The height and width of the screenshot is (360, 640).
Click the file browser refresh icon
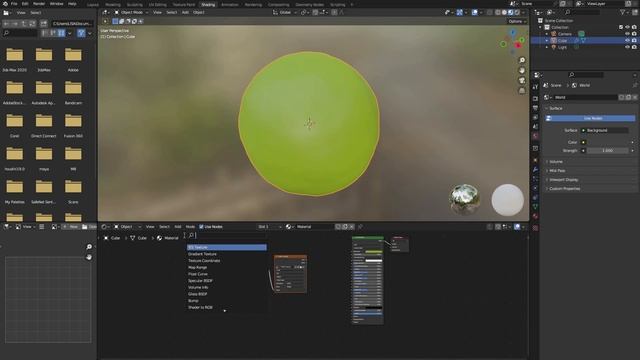(x=32, y=24)
